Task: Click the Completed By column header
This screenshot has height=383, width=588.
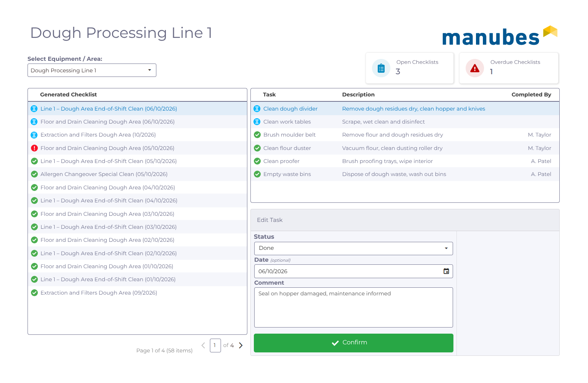Action: (531, 95)
